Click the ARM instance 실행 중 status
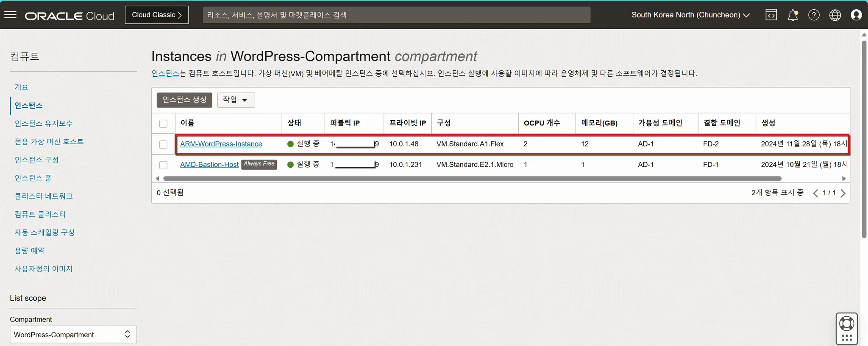868x346 pixels. tap(303, 144)
